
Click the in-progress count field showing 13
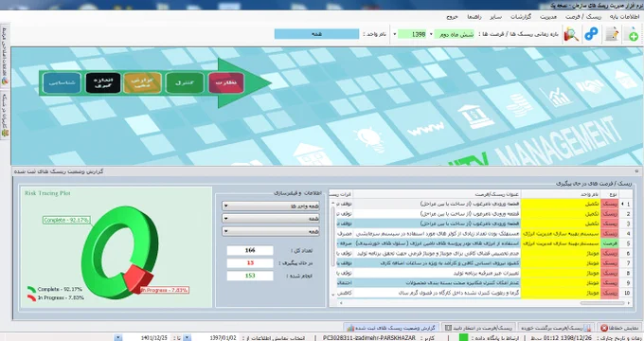tap(250, 263)
